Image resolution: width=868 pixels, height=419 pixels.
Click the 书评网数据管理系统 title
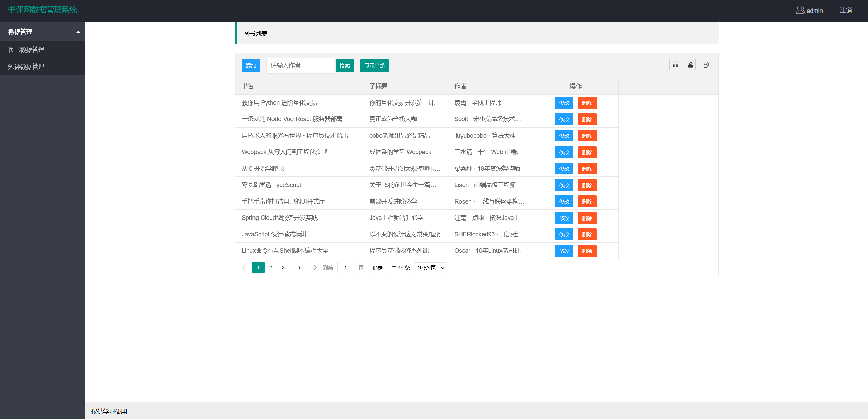tap(42, 10)
